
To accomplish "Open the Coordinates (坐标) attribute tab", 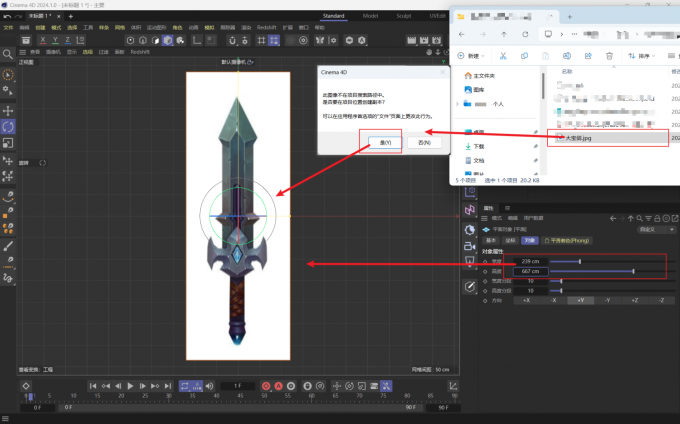I will tap(510, 241).
